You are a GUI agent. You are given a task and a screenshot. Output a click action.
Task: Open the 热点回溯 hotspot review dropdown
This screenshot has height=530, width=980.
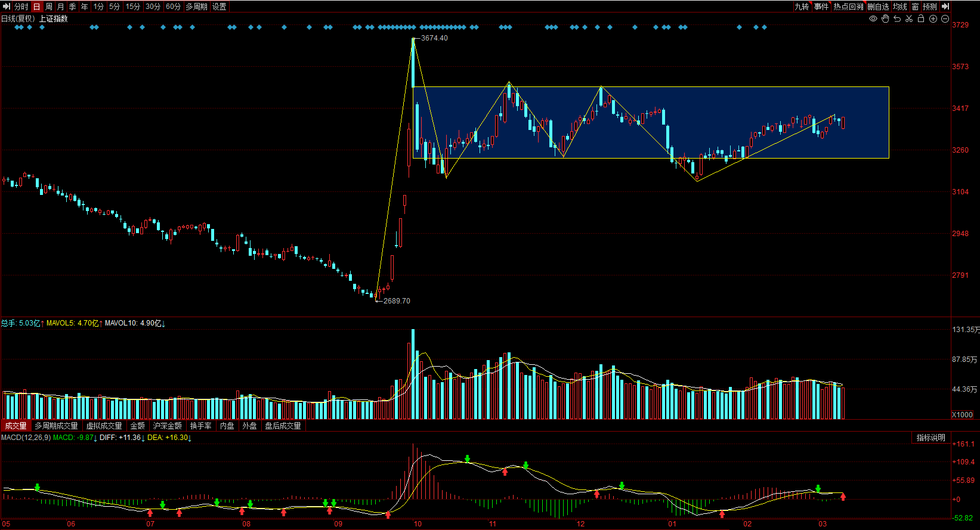pyautogui.click(x=849, y=7)
